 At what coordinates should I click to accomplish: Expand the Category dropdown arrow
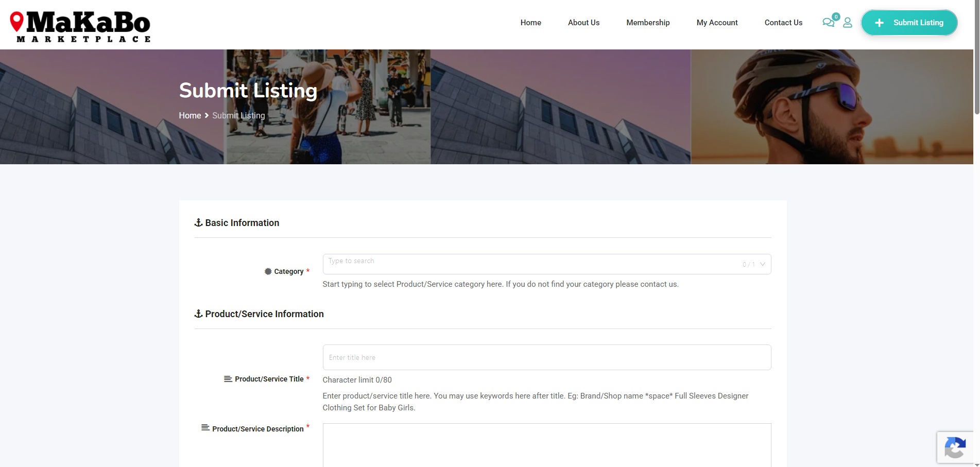coord(763,264)
